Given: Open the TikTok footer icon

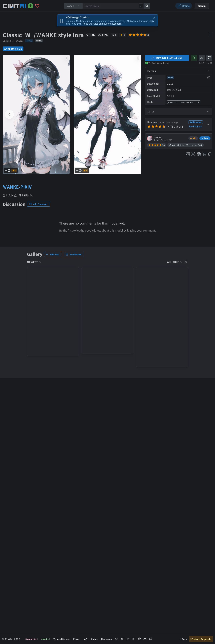Looking at the screenshot, I should pos(139,639).
